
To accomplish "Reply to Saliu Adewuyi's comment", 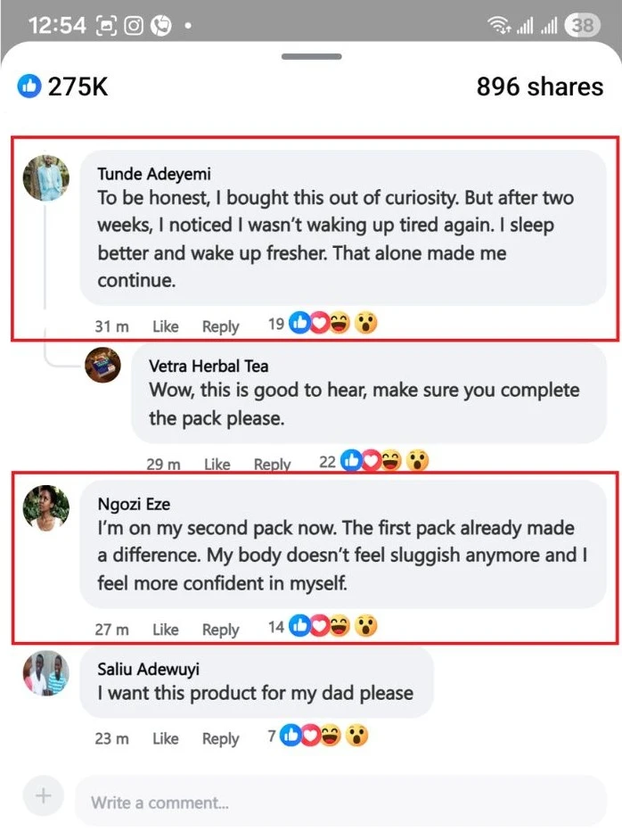I will pyautogui.click(x=220, y=738).
